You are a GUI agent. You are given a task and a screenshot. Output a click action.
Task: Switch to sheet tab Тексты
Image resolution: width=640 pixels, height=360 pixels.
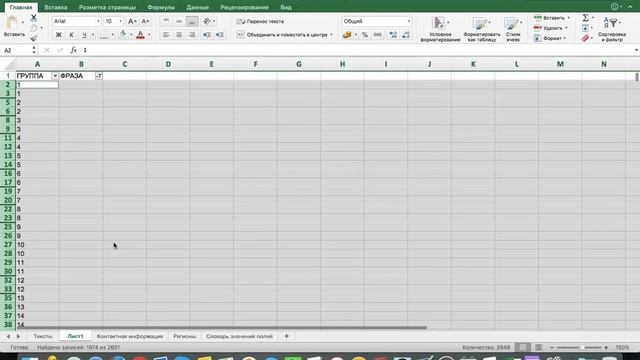point(43,336)
